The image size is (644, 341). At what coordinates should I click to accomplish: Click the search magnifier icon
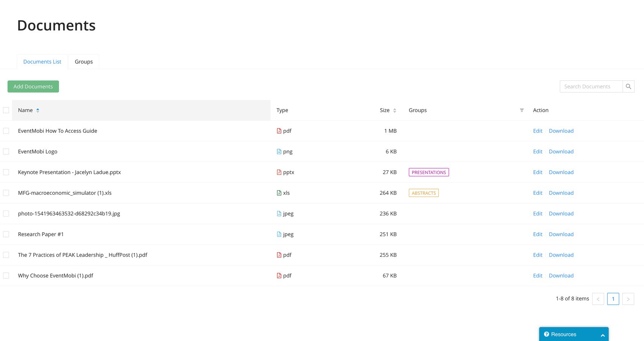(628, 86)
